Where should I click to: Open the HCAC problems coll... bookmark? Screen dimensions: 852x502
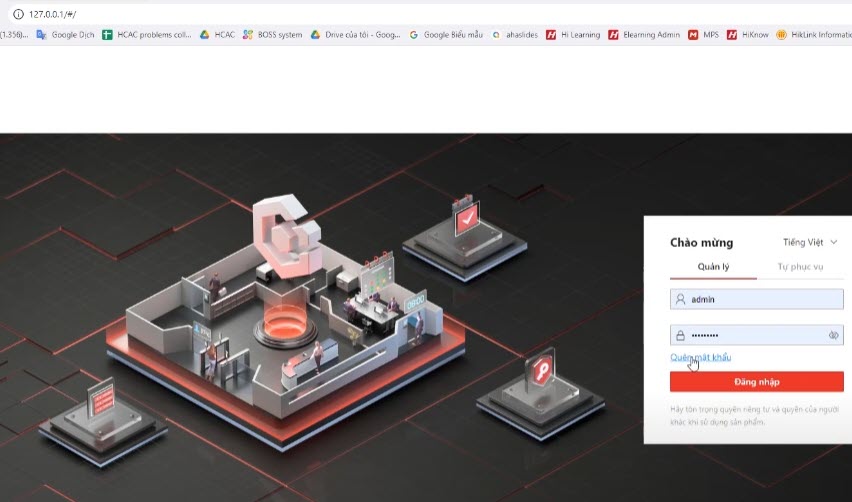[x=146, y=35]
